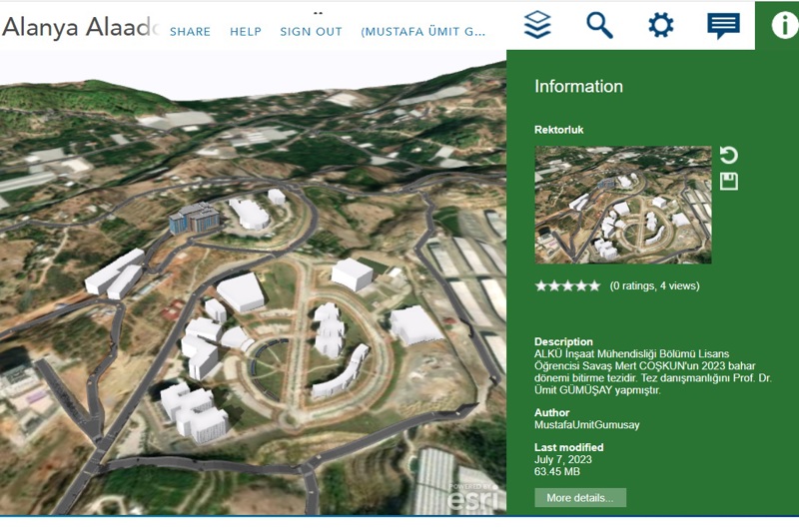Select HELP in the top bar
Viewport: 799px width, 532px height.
(246, 32)
